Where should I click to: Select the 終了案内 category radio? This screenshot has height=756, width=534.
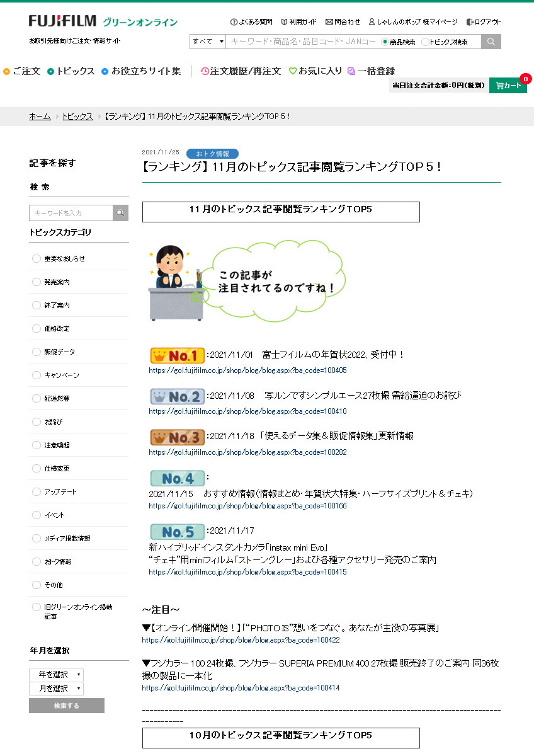pyautogui.click(x=36, y=306)
